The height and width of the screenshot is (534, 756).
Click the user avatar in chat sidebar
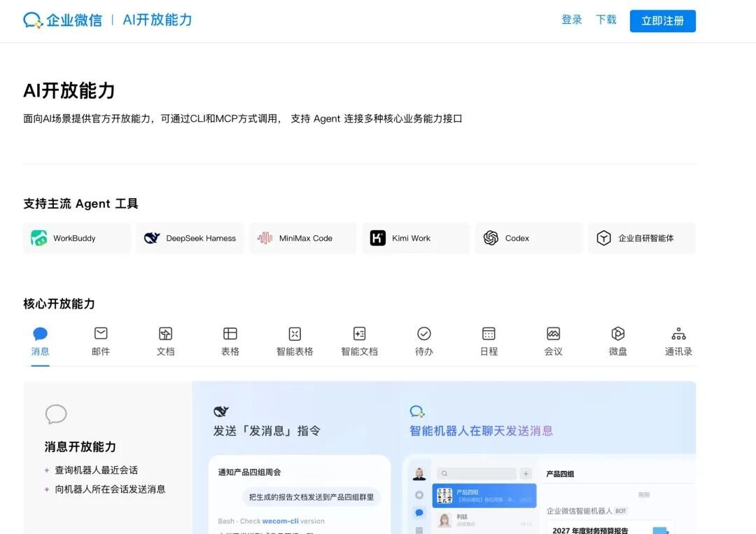click(419, 474)
